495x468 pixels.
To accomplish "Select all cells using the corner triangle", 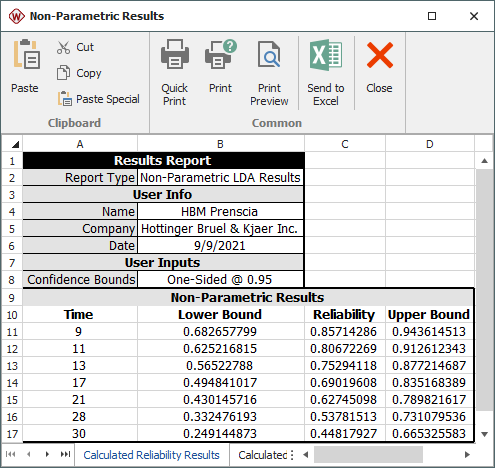I will (x=15, y=144).
